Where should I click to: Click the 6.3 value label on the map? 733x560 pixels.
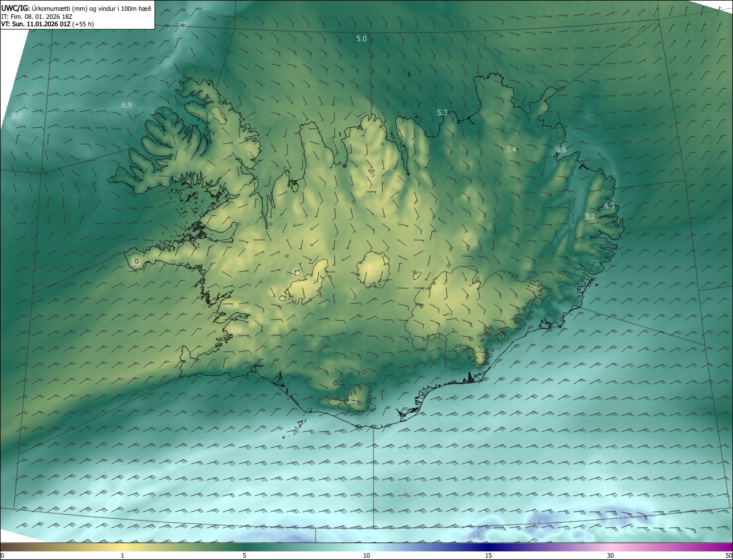609,206
